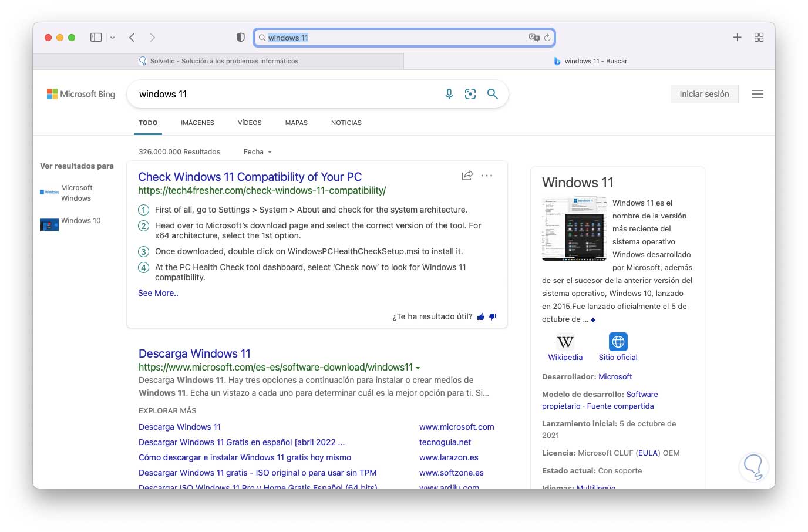This screenshot has width=808, height=532.
Task: Open the Windows 10 related search thumbnail
Action: tap(49, 225)
